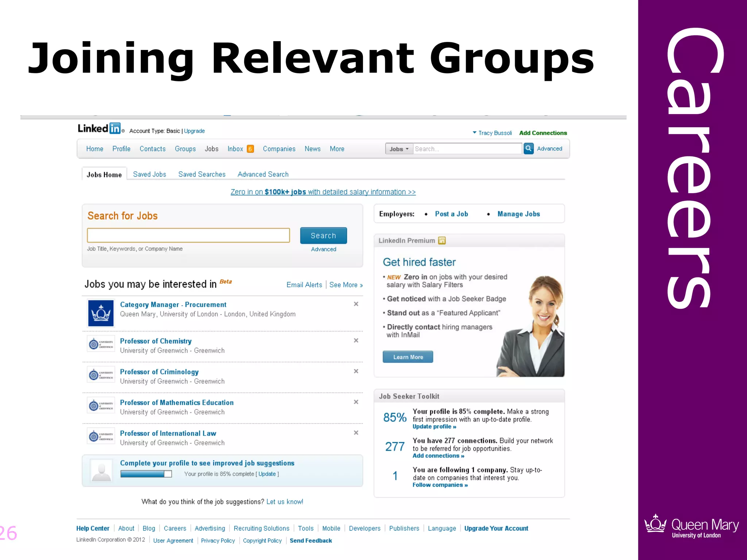Click Update profile link in toolkit
Viewport: 747px width, 560px height.
point(434,427)
